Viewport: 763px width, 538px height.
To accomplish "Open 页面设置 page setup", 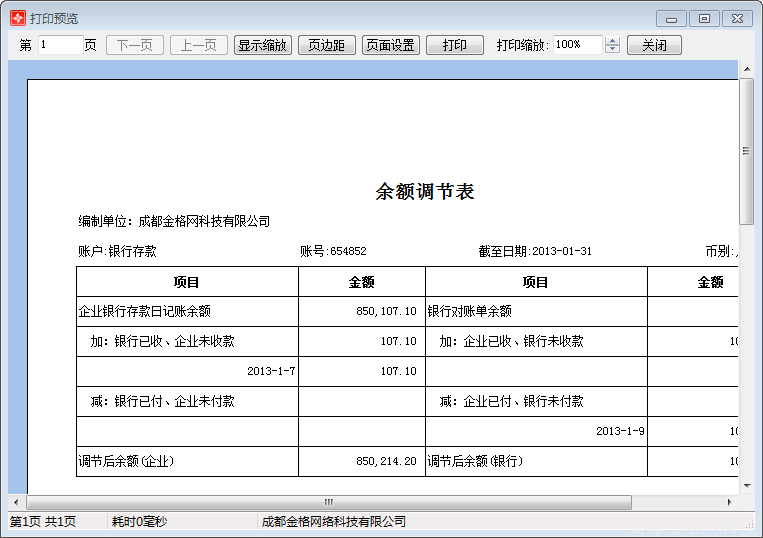I will [390, 45].
